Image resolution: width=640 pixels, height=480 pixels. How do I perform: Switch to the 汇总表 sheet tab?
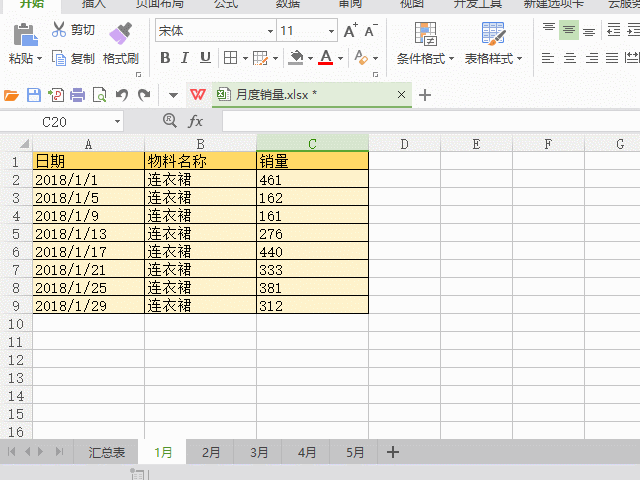106,452
